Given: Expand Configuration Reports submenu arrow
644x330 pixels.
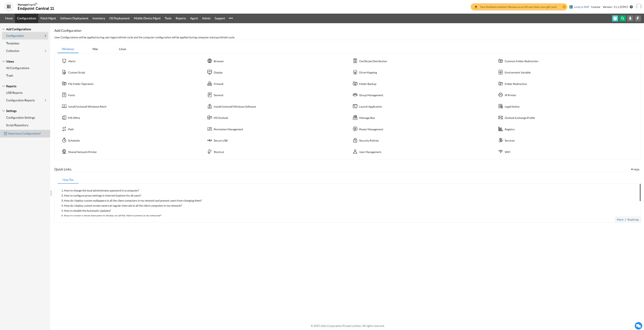Looking at the screenshot, I should click(x=45, y=100).
